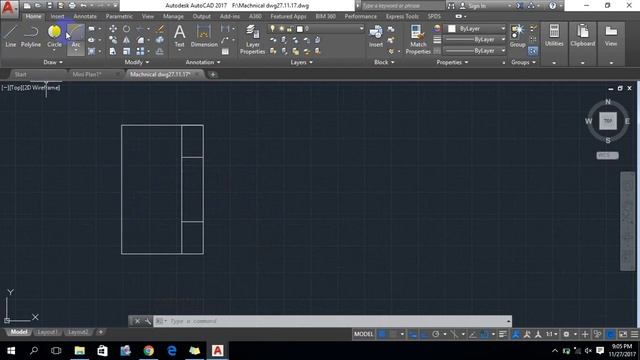Select the Move tool in Modify panel
The height and width of the screenshot is (360, 640).
click(113, 29)
